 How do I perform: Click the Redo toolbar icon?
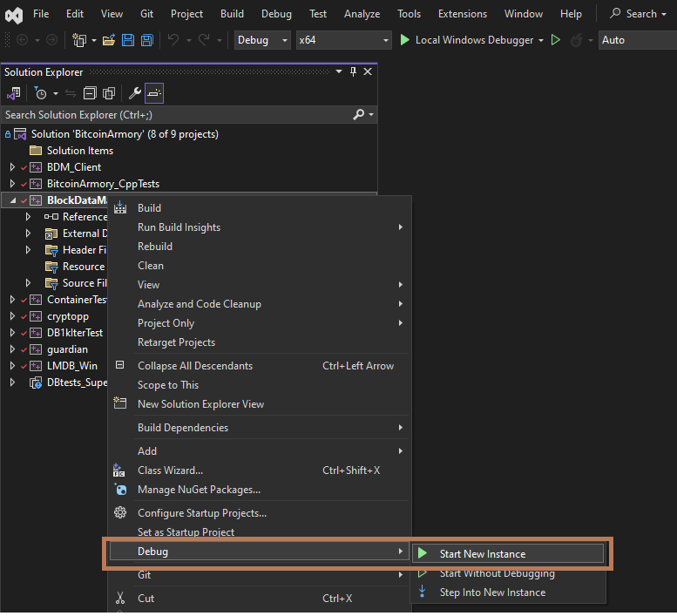pos(204,40)
